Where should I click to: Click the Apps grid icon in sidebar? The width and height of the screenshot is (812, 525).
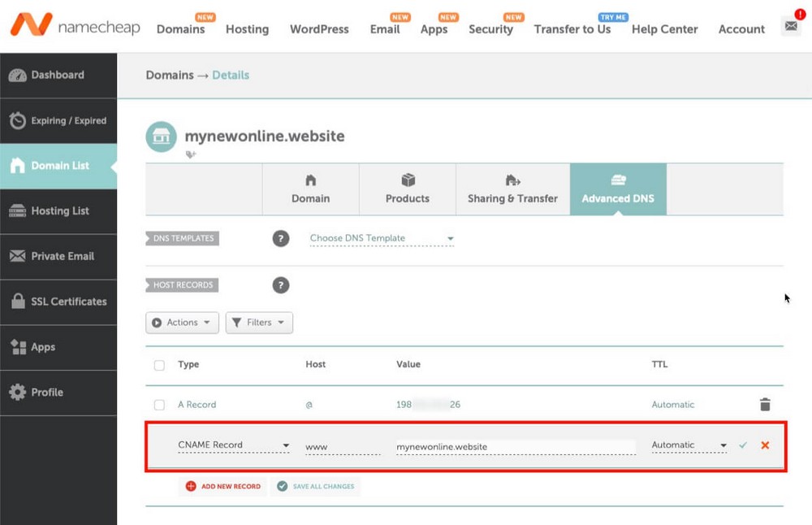pos(18,347)
